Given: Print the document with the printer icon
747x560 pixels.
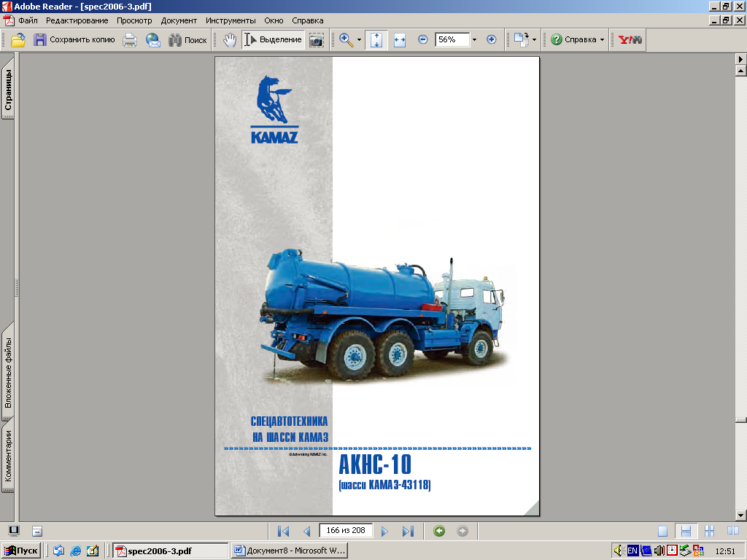Looking at the screenshot, I should pyautogui.click(x=130, y=40).
